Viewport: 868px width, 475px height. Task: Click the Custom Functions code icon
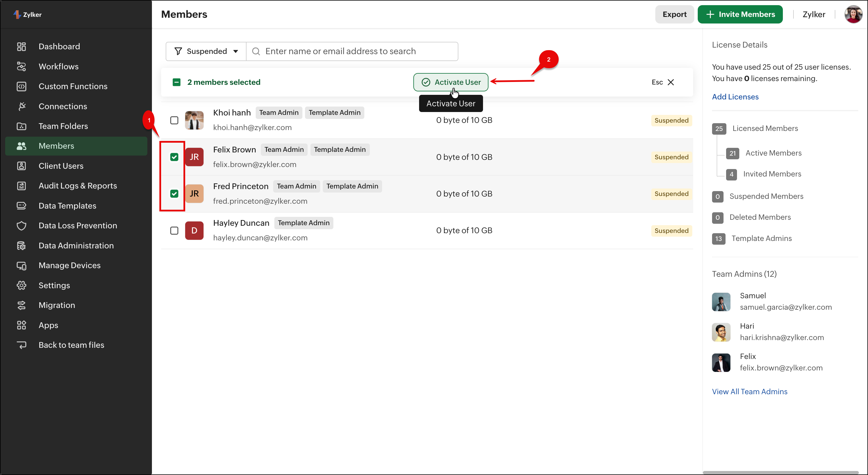tap(21, 86)
